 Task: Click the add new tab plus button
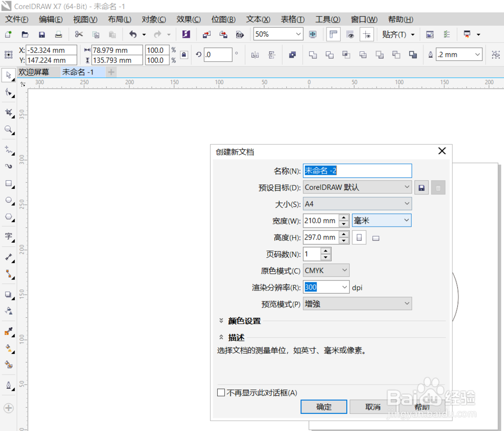point(111,72)
